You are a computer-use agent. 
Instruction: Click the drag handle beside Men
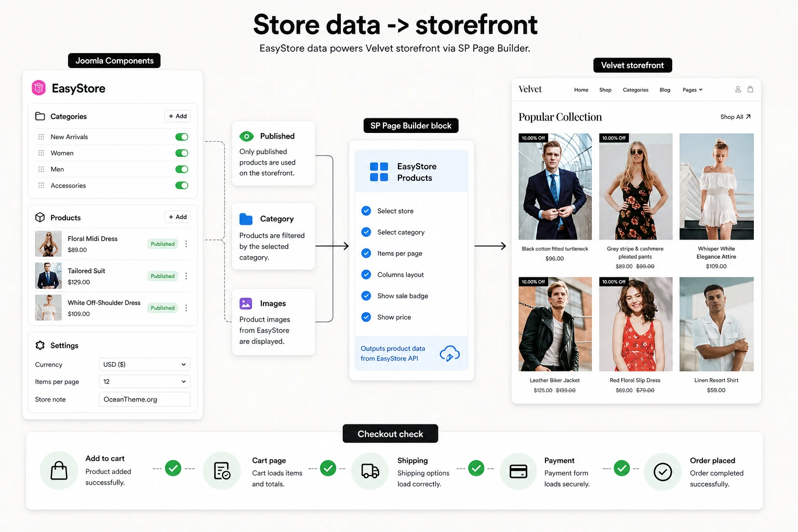point(41,169)
